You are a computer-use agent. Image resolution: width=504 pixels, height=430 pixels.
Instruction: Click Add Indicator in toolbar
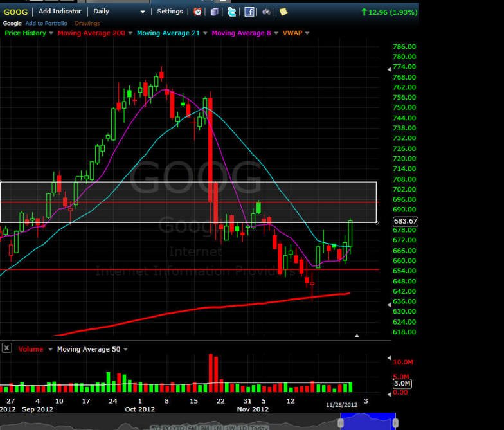60,12
